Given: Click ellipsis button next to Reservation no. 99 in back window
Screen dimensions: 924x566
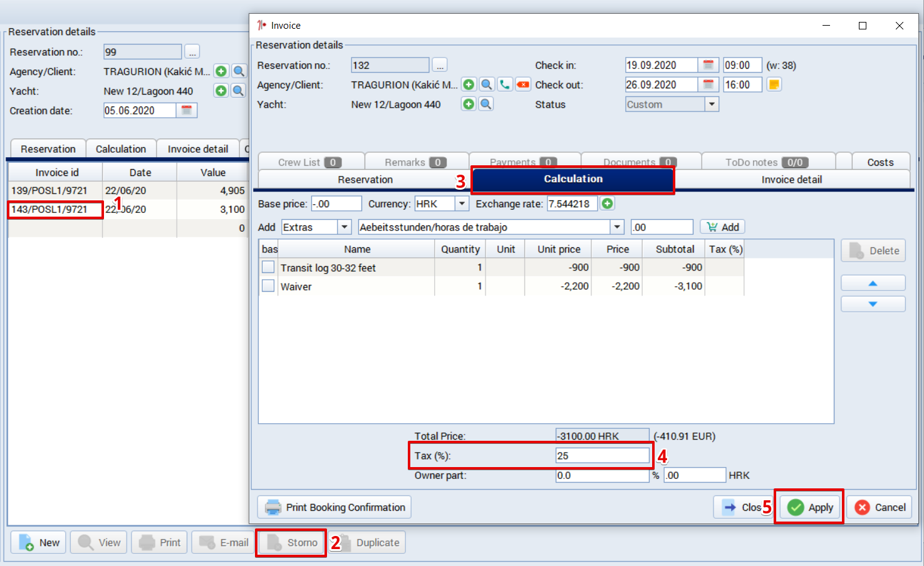Looking at the screenshot, I should (x=192, y=52).
